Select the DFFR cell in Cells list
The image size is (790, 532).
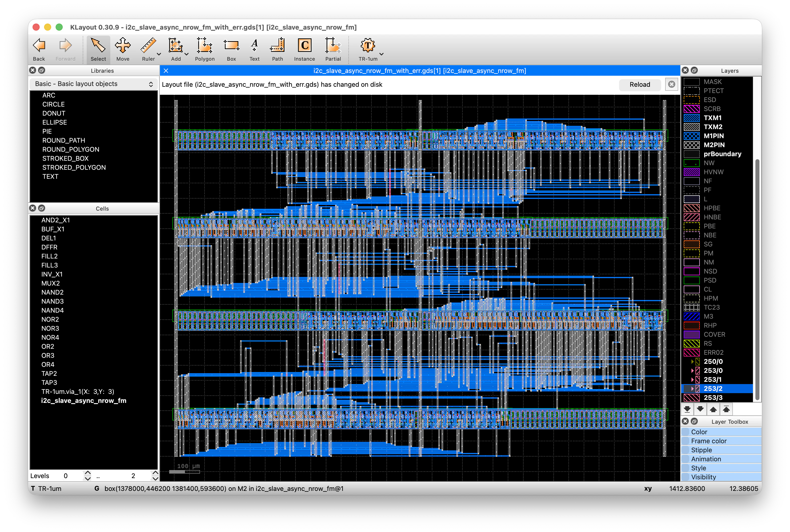[x=49, y=247]
